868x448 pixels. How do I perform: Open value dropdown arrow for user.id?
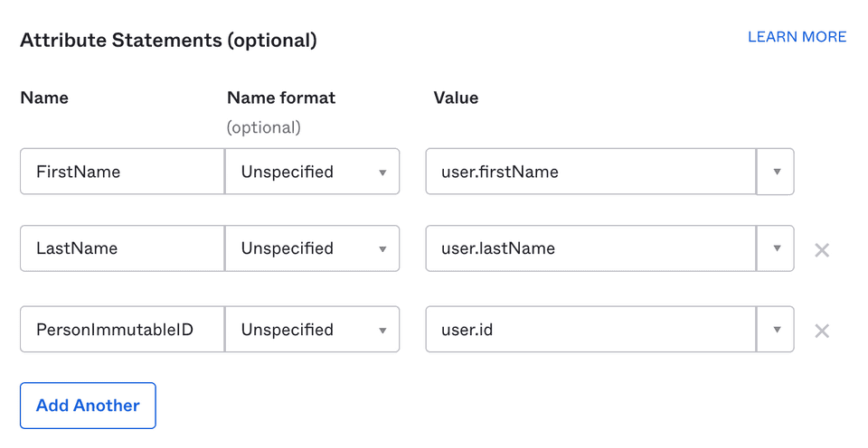tap(776, 330)
